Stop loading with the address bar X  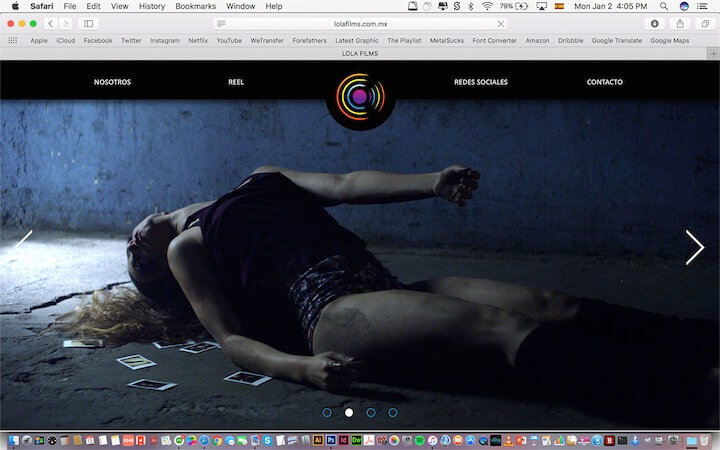[501, 23]
